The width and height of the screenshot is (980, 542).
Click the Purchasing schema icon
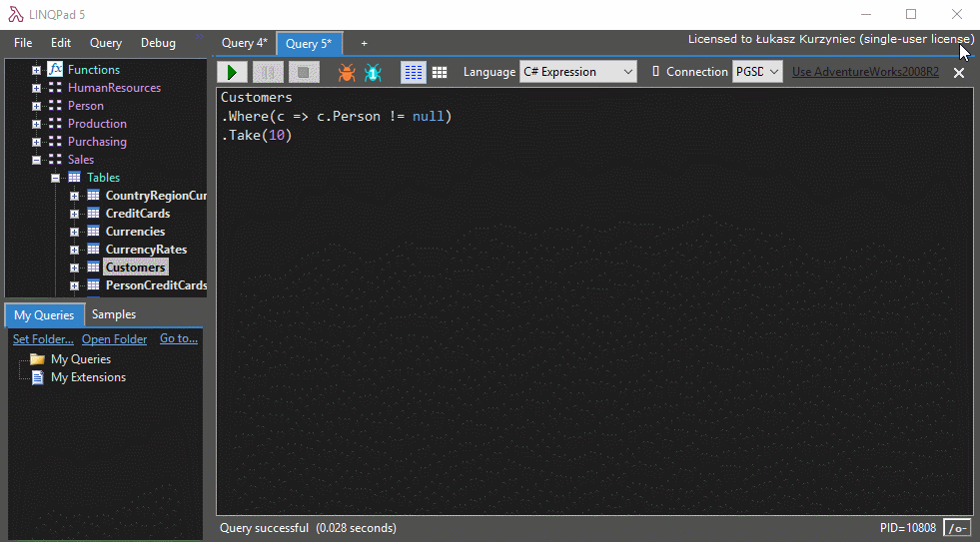pyautogui.click(x=55, y=141)
